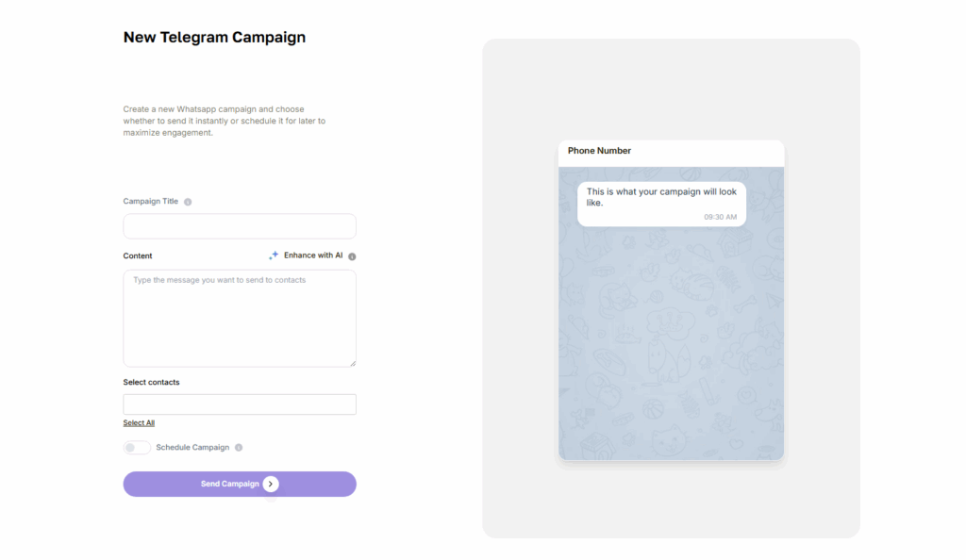Click the Schedule Campaign label text
The image size is (966, 560).
pos(192,448)
